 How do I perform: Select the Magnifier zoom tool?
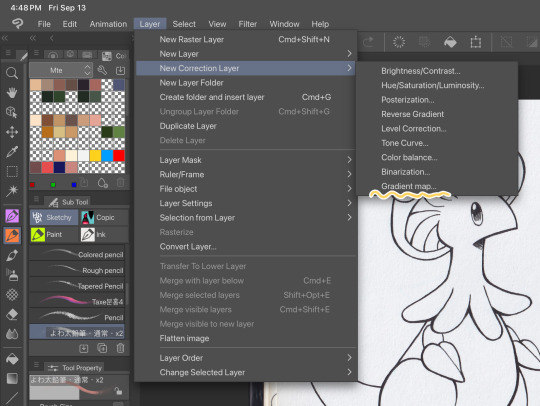[x=12, y=73]
